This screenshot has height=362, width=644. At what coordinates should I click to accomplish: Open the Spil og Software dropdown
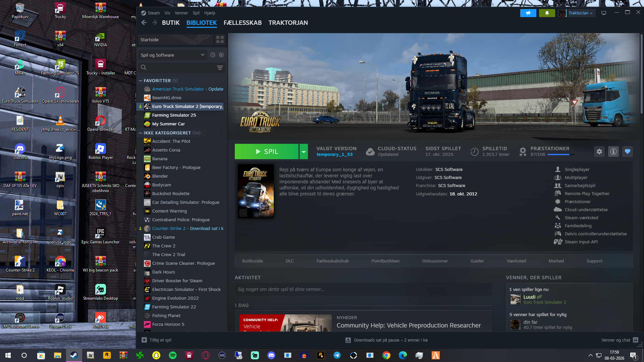[x=172, y=55]
